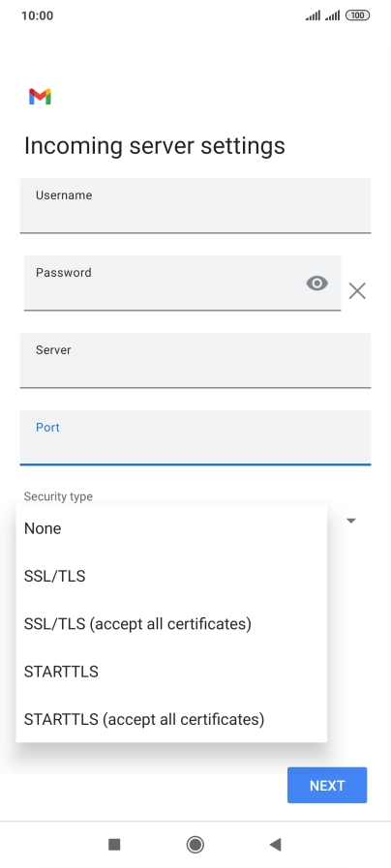
Task: Collapse the Security type dropdown arrow
Action: 350,521
